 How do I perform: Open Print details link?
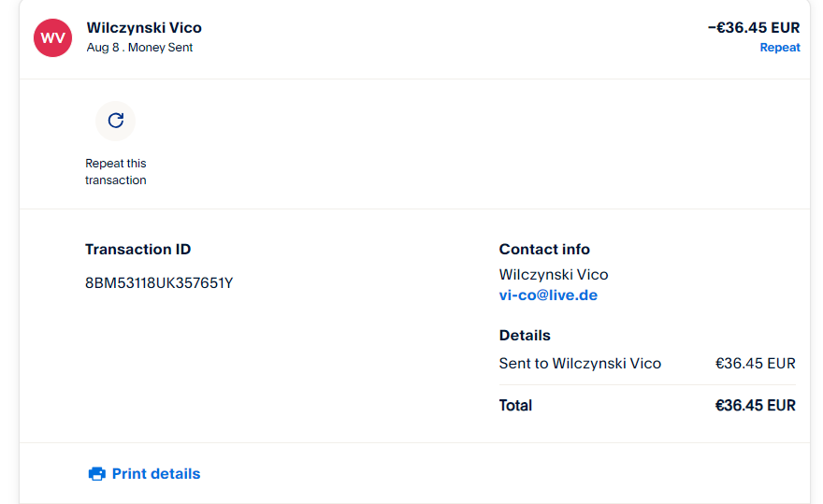click(x=155, y=474)
